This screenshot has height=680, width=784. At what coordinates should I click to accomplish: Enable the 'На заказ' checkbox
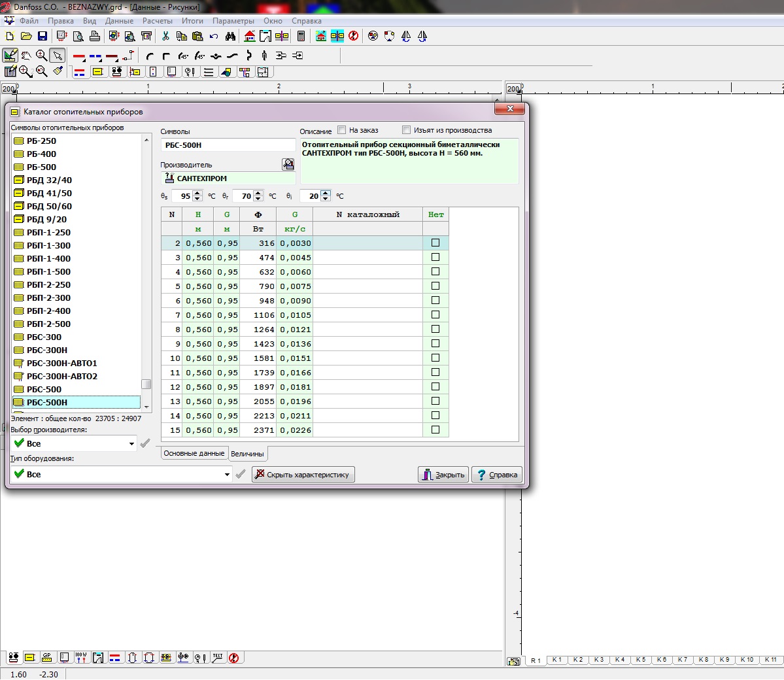[x=342, y=130]
